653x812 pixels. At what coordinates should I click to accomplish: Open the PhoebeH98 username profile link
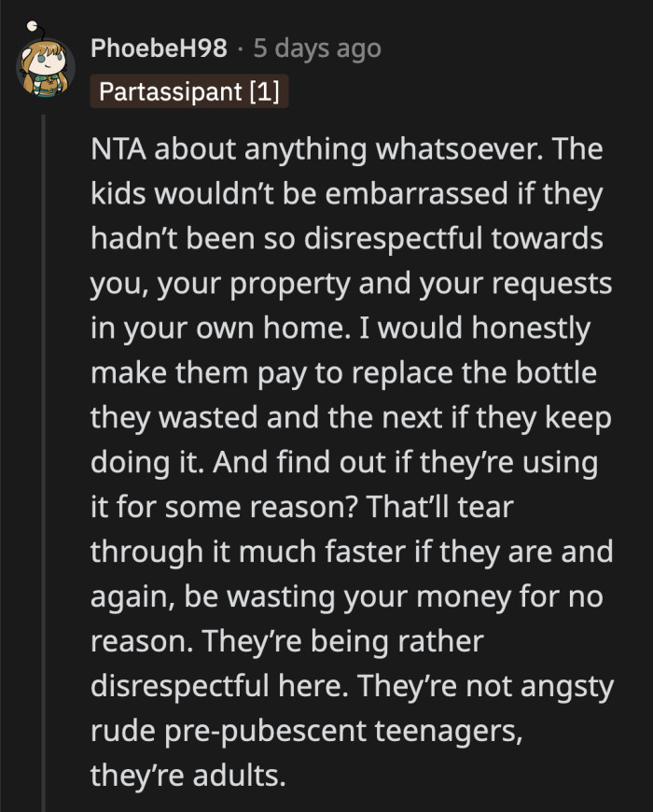(159, 49)
